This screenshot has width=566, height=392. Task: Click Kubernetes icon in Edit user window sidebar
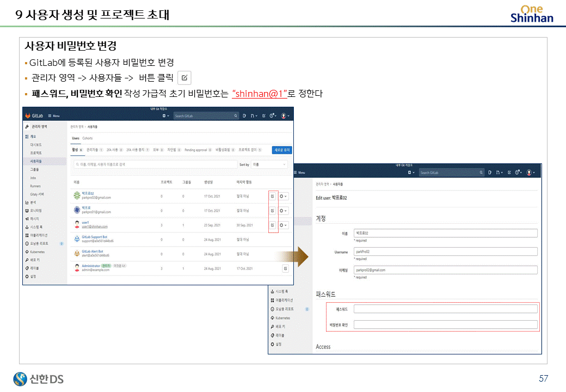[273, 318]
